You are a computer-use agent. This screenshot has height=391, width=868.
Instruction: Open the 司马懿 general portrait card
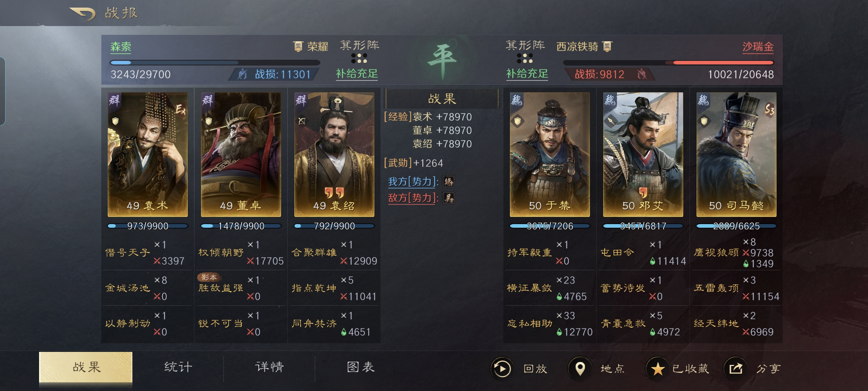[x=736, y=155]
